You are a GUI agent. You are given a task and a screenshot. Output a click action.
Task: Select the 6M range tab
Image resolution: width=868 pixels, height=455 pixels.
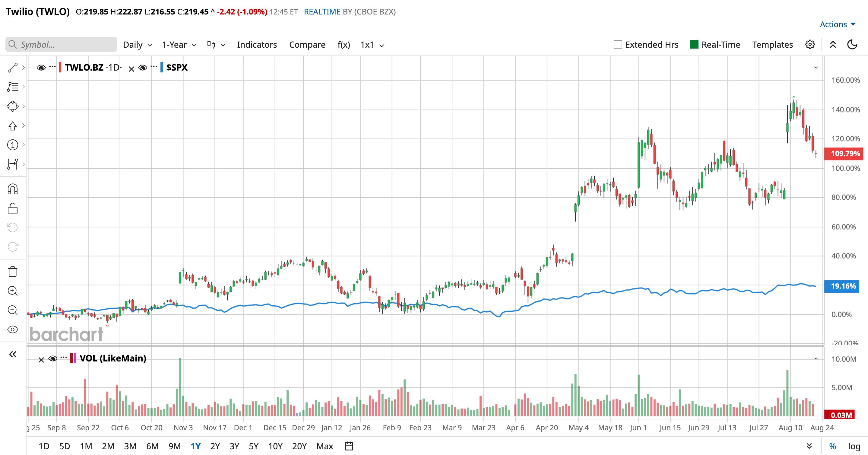click(x=152, y=446)
